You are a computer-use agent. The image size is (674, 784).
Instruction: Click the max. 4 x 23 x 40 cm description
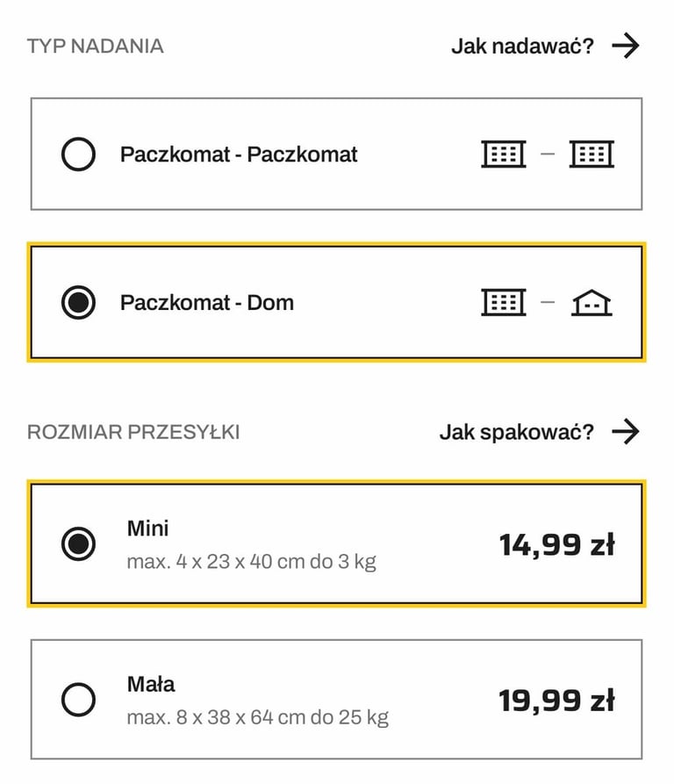coord(251,562)
